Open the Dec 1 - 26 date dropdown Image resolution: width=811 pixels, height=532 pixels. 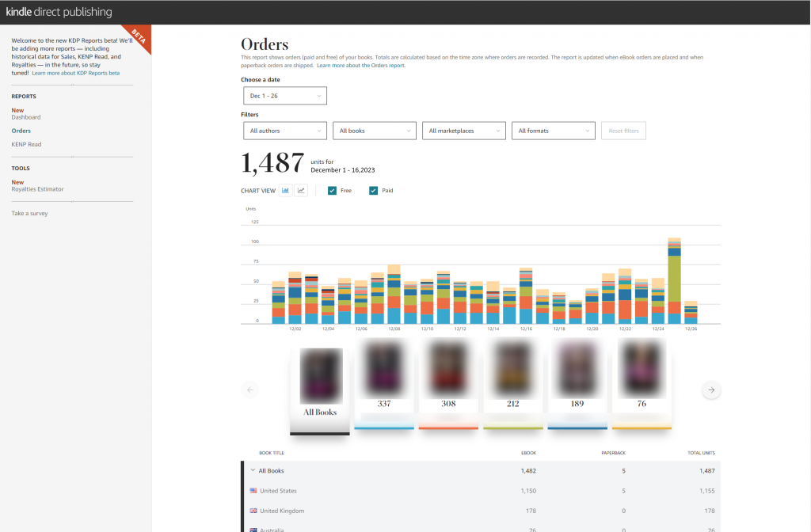[285, 96]
